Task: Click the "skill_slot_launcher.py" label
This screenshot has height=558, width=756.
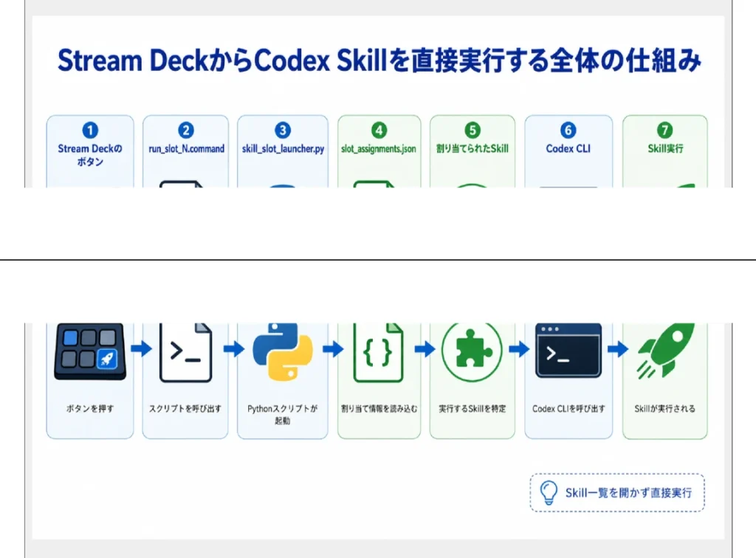Action: point(283,149)
